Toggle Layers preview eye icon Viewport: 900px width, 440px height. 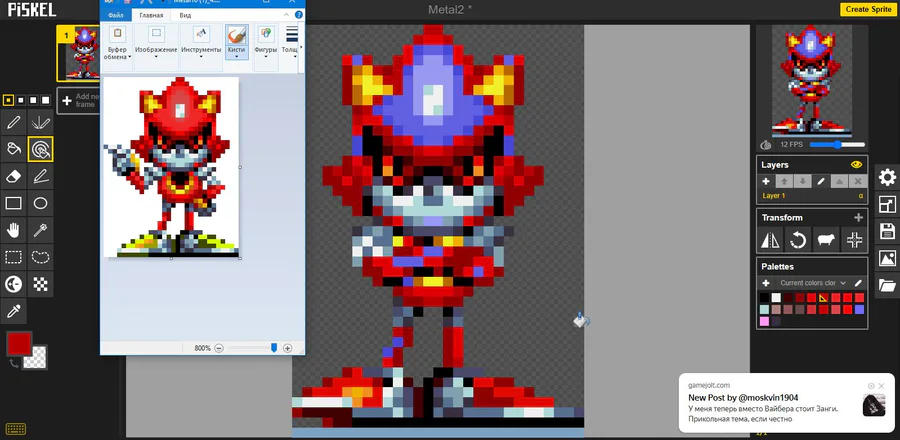point(856,165)
